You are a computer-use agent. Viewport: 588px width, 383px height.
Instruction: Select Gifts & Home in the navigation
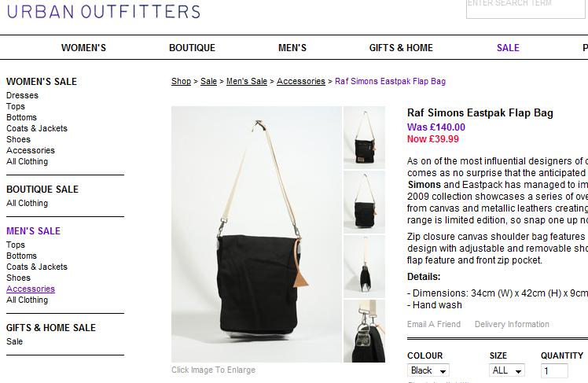click(x=401, y=48)
